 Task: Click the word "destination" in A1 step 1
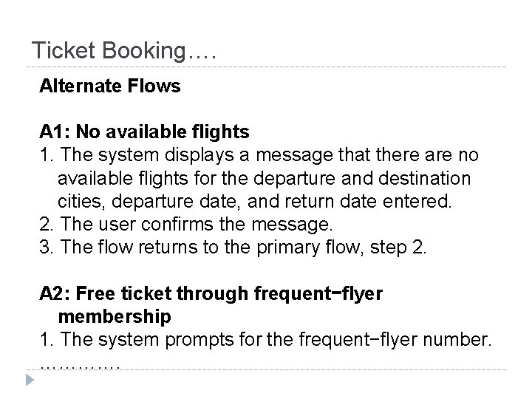click(424, 178)
